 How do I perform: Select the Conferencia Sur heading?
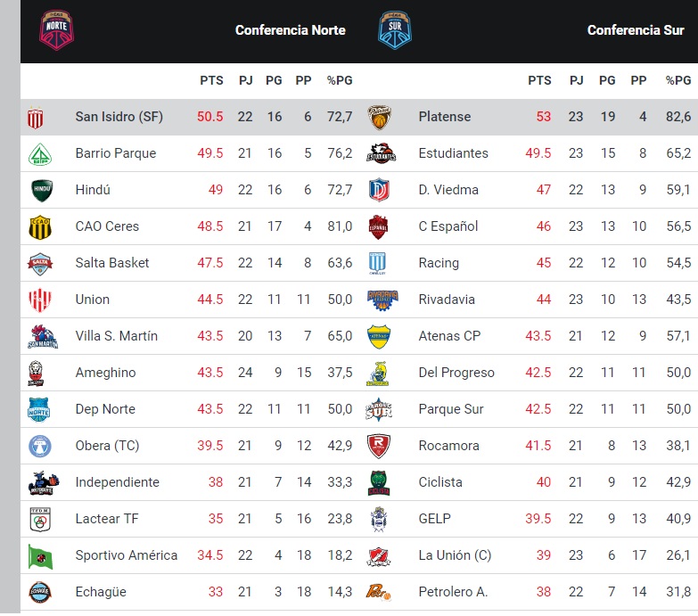pos(636,30)
